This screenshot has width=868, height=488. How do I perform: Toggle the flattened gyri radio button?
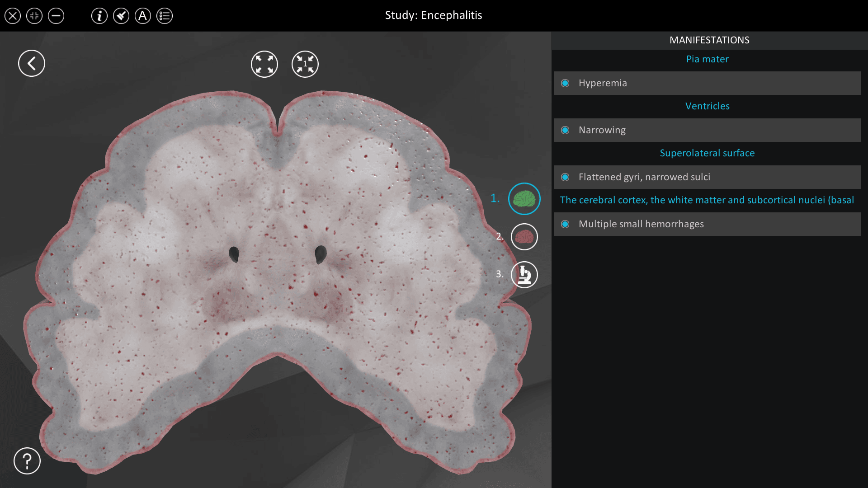coord(565,177)
